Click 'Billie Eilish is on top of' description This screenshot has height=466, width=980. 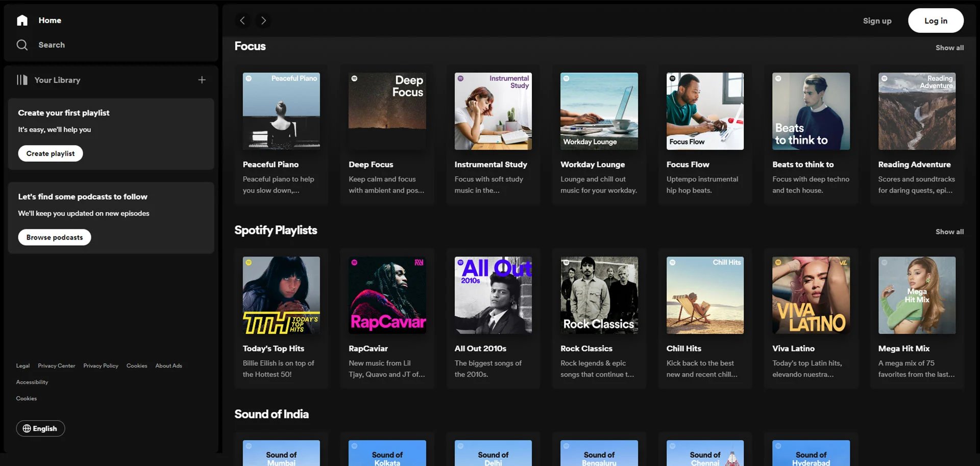279,363
